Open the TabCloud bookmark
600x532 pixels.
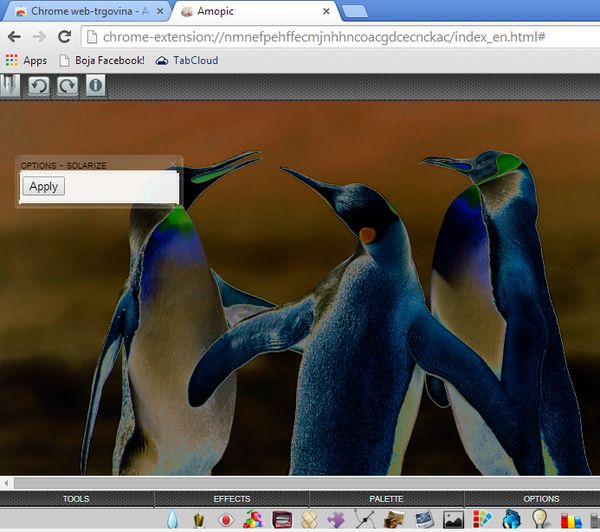(x=186, y=61)
